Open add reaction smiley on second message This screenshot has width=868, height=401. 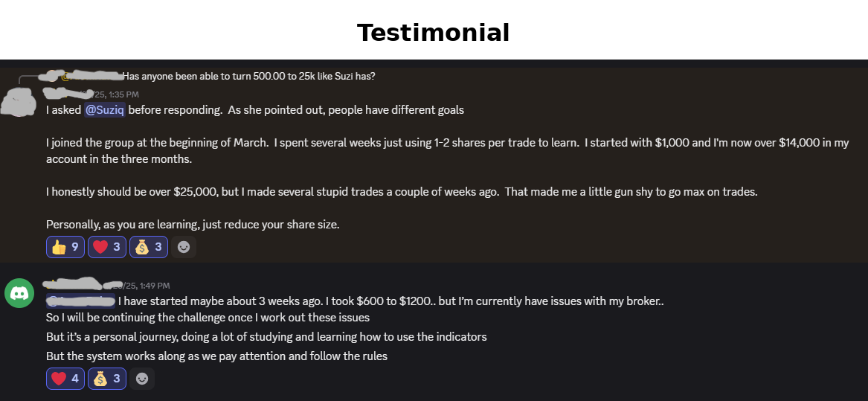click(x=142, y=379)
